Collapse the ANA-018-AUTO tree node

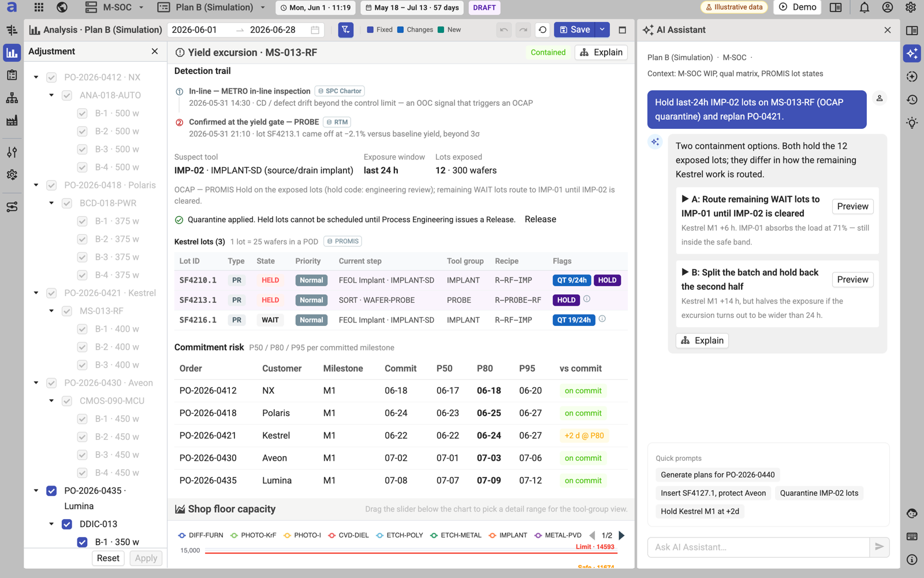pyautogui.click(x=52, y=95)
